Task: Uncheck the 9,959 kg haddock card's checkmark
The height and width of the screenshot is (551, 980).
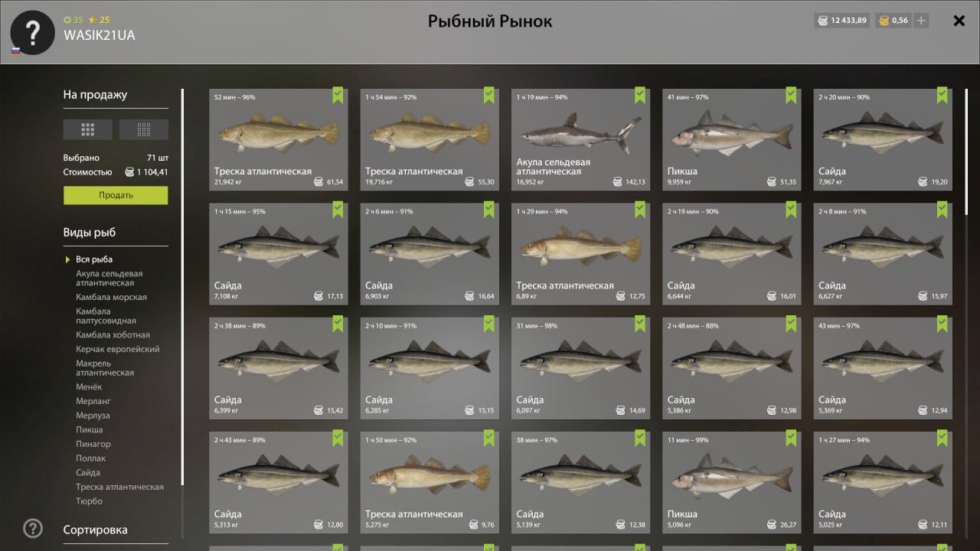Action: tap(791, 95)
